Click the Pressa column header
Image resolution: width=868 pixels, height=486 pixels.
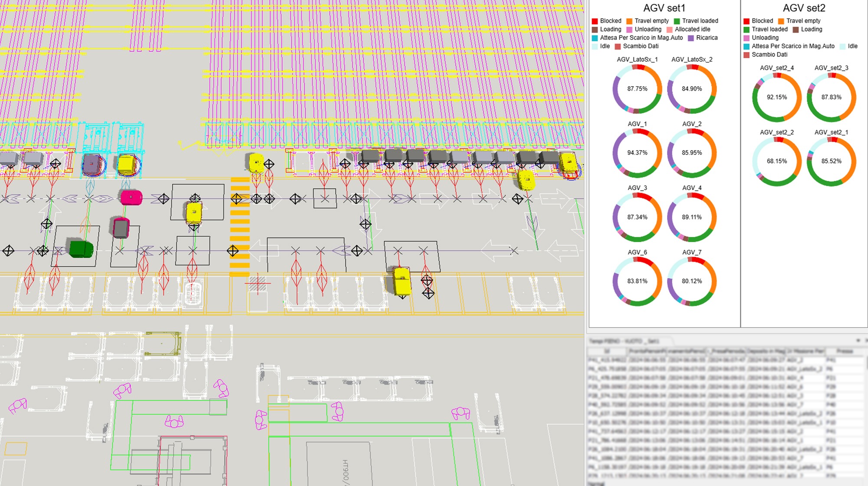844,351
